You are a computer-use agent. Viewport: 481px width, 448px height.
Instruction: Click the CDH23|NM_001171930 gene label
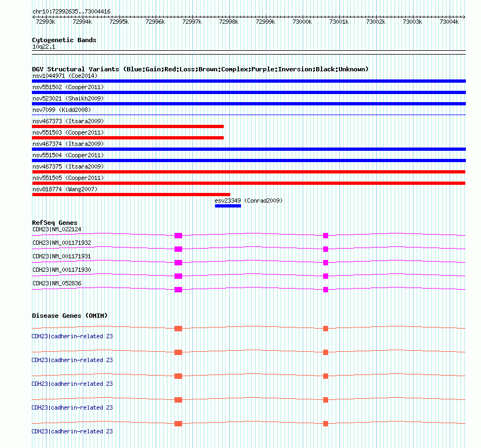pos(62,270)
